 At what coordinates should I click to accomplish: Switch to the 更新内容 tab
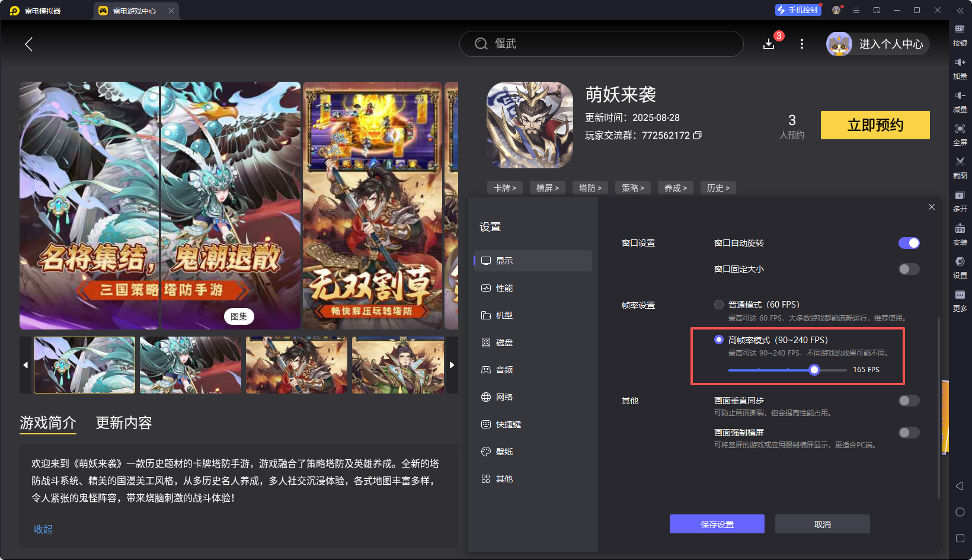[124, 423]
